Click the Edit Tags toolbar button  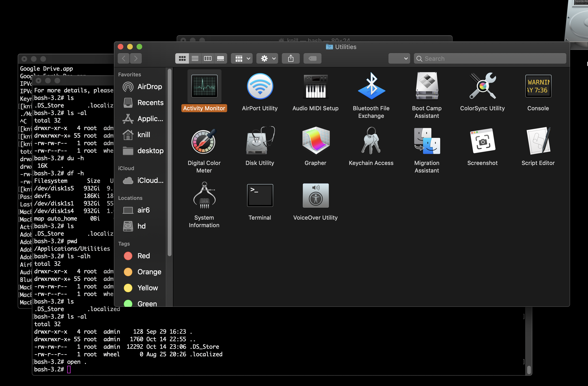point(312,58)
